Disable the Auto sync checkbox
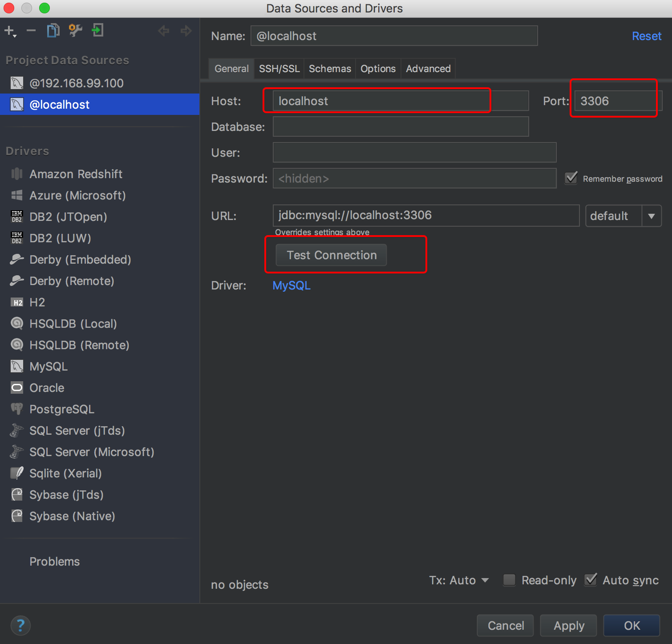This screenshot has height=644, width=672. (x=591, y=580)
